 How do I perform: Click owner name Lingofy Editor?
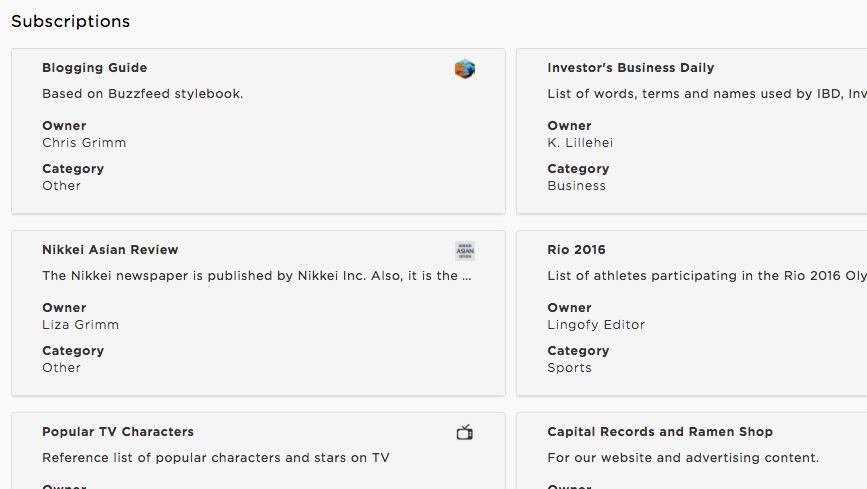596,325
